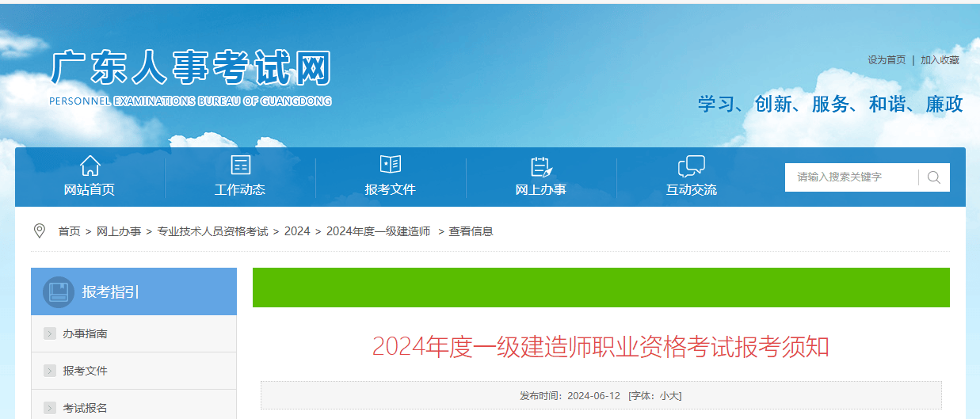Set font size to 小
Viewport: 980px width, 419px height.
point(664,396)
